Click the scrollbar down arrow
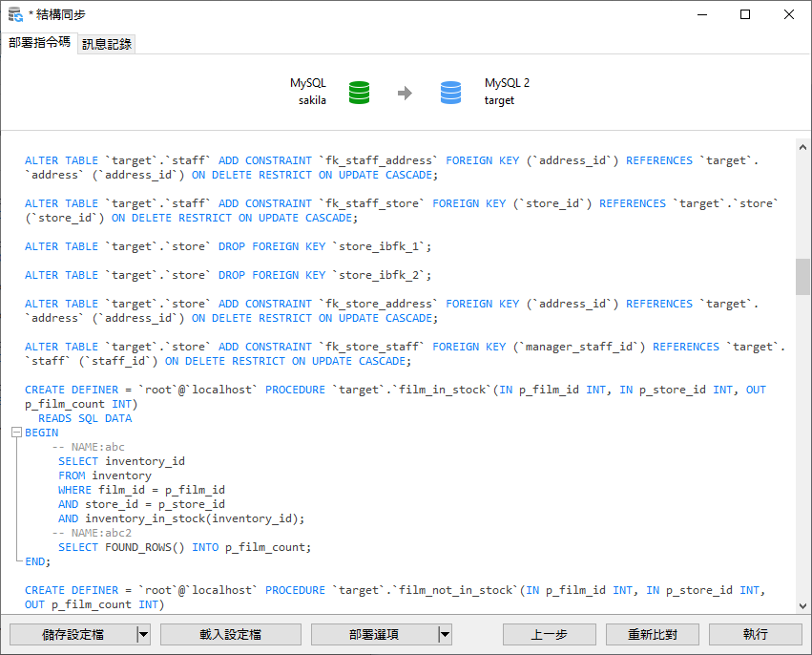This screenshot has width=812, height=655. pyautogui.click(x=802, y=604)
